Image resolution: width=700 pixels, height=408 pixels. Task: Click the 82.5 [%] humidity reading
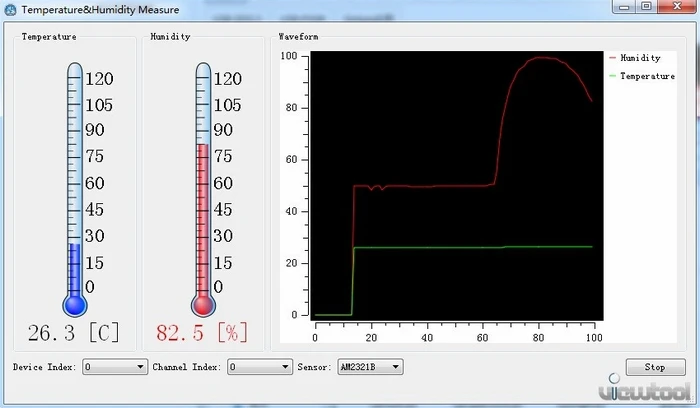(x=202, y=333)
